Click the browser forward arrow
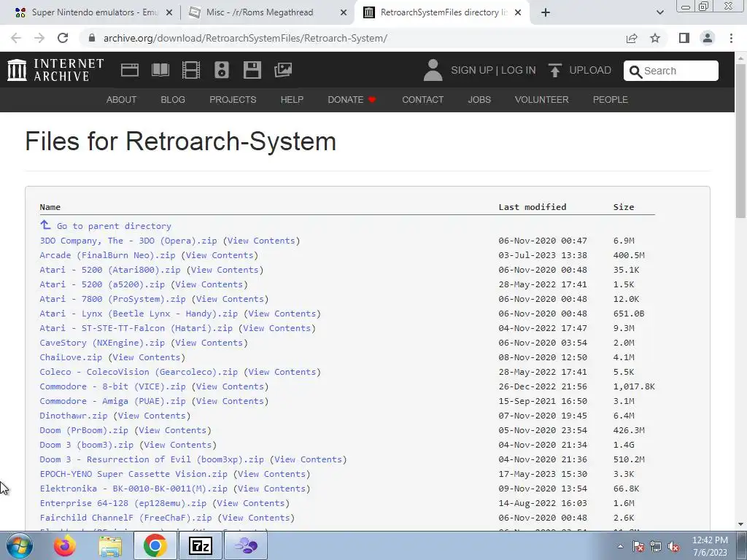Image resolution: width=747 pixels, height=560 pixels. tap(39, 38)
